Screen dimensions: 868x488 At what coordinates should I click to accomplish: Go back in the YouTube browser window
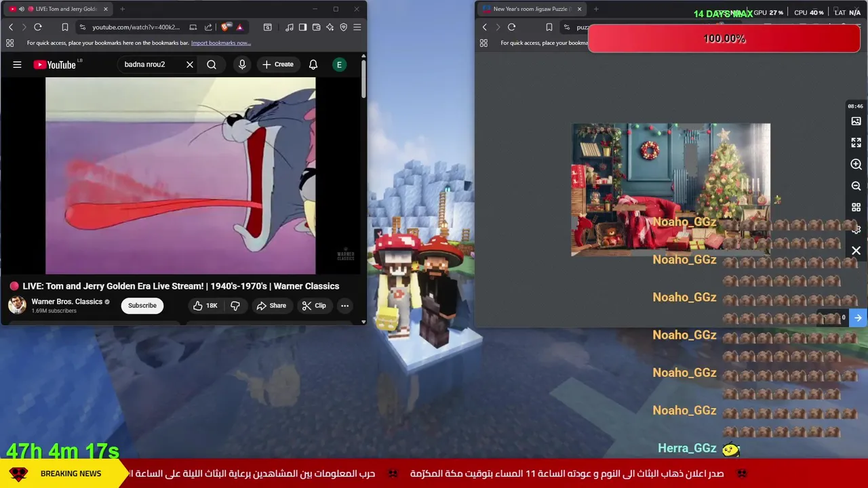11,27
